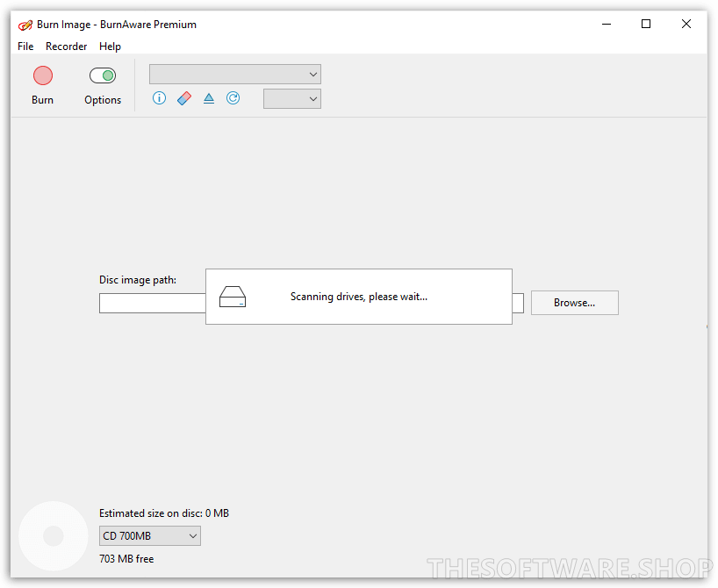
Task: Click the drive icon in scanning dialog
Action: 233,297
